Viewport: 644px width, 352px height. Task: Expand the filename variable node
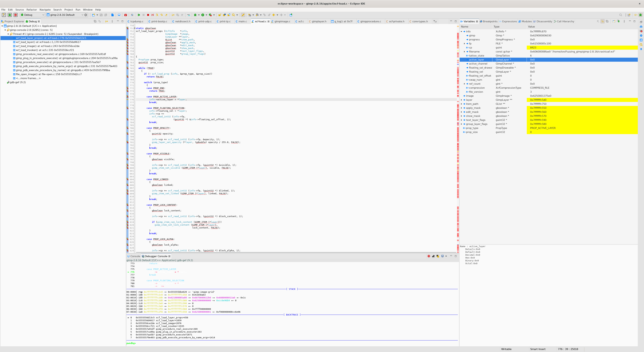point(465,51)
